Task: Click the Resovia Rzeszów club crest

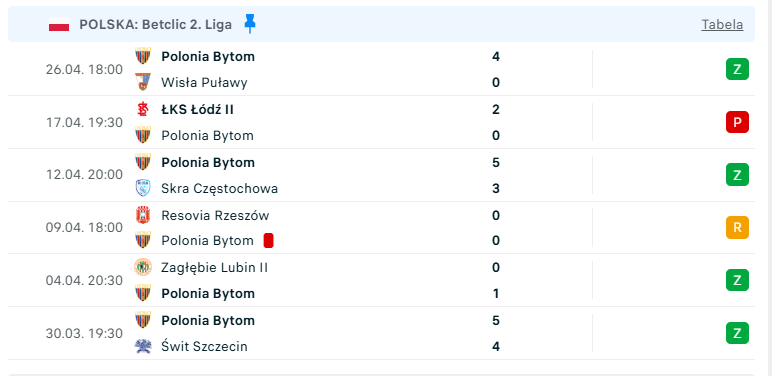Action: coord(143,216)
